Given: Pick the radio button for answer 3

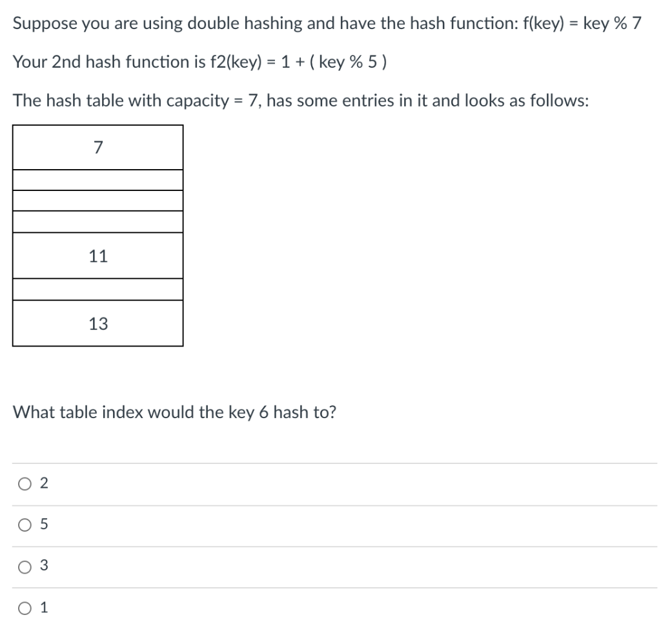Looking at the screenshot, I should 25,567.
